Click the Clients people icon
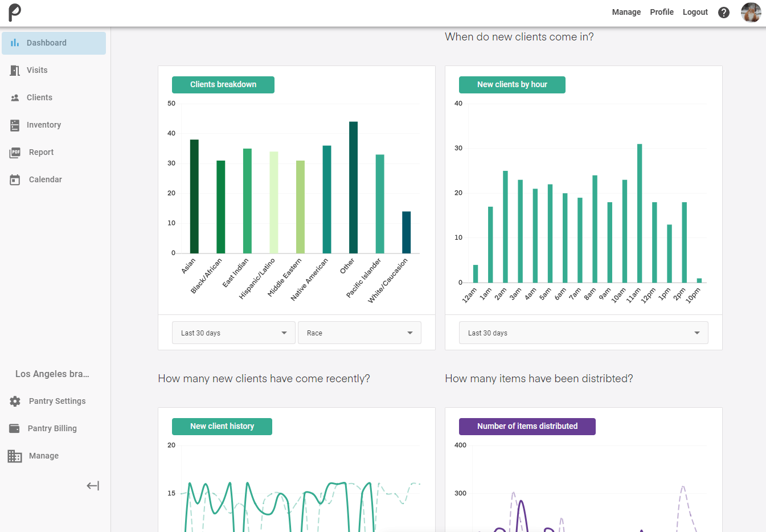The height and width of the screenshot is (532, 766). 15,98
